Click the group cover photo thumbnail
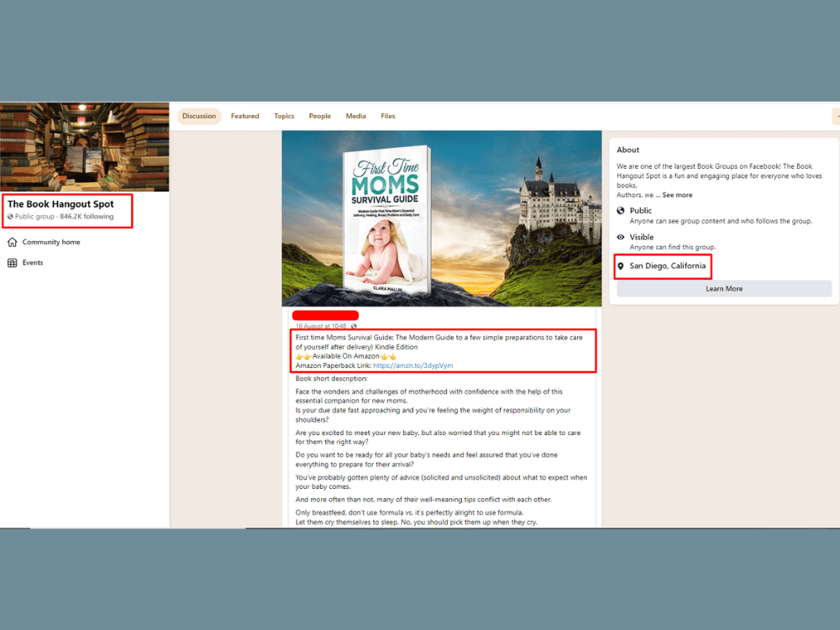 pos(85,147)
